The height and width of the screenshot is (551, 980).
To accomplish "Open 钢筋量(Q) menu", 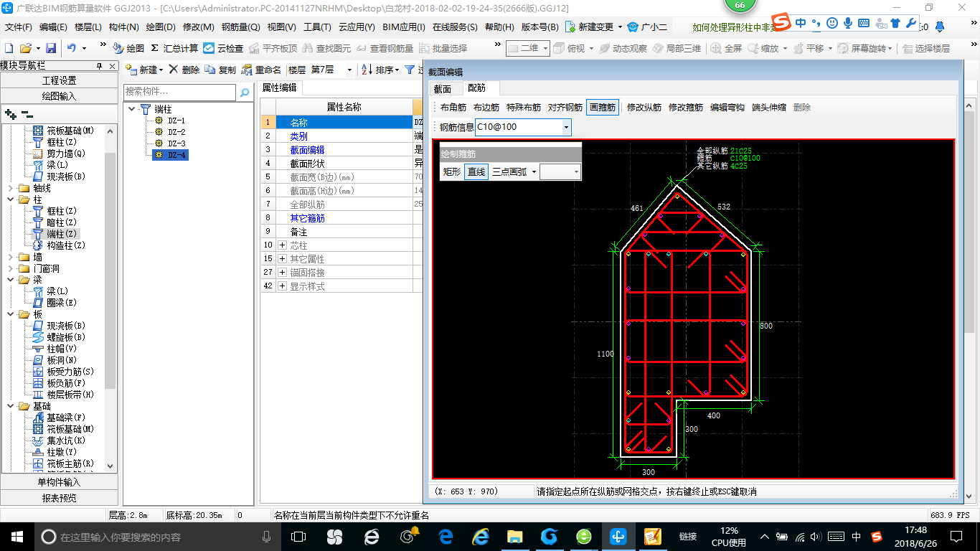I will 240,27.
